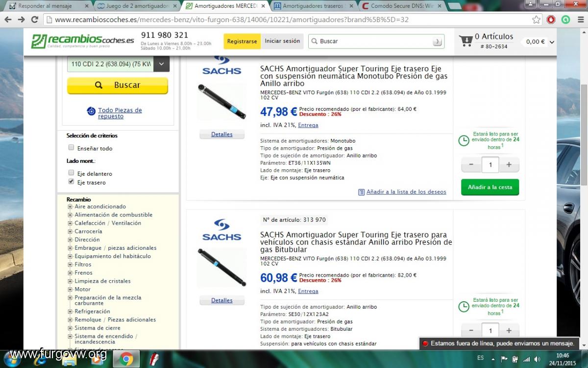Increase quantity of the 60,98 € product
This screenshot has height=368, width=588.
(509, 330)
